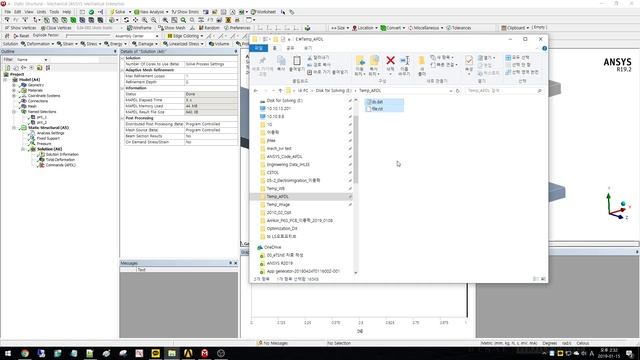Viewport: 640px width, 360px height.
Task: Adjust the Explode Factor slider
Action: (87, 36)
